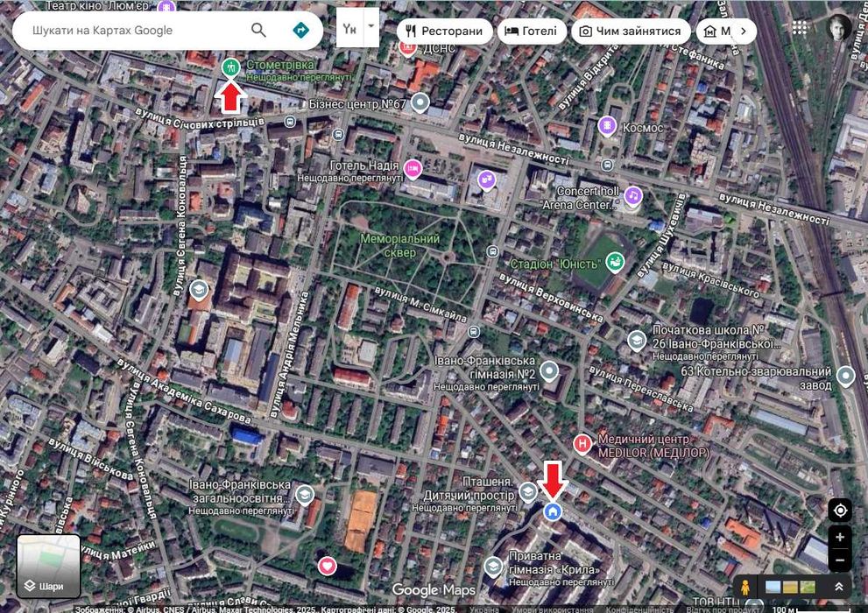Zoom out with the minus button
This screenshot has height=613, width=868.
coord(840,560)
